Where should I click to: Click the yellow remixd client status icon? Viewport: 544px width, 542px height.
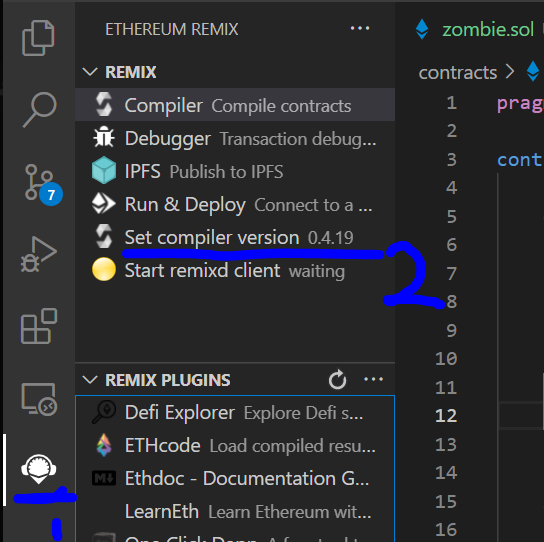tap(104, 269)
